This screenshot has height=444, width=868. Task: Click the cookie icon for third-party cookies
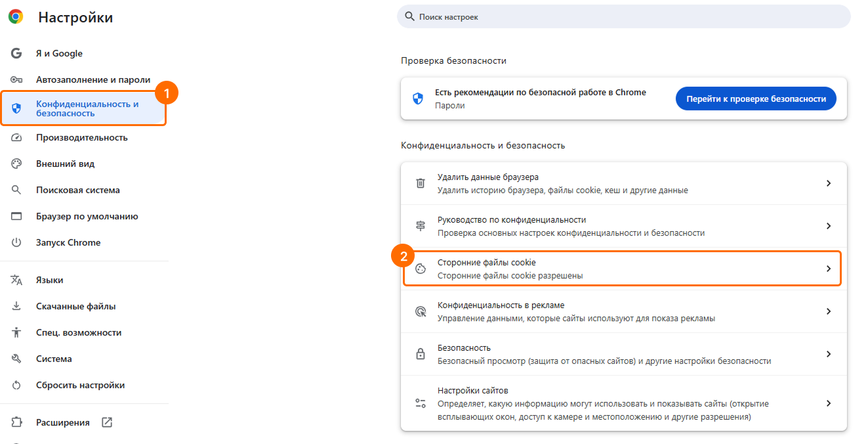[x=421, y=269]
